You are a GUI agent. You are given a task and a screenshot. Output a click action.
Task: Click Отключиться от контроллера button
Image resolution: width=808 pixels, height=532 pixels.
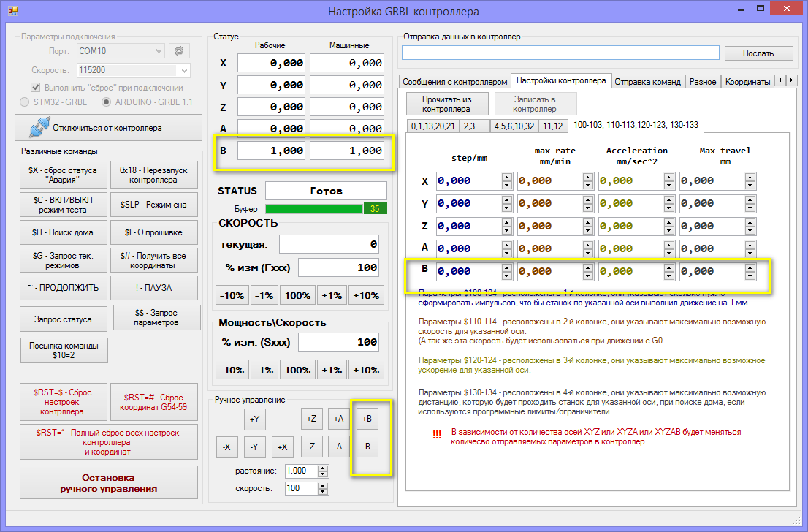[108, 127]
